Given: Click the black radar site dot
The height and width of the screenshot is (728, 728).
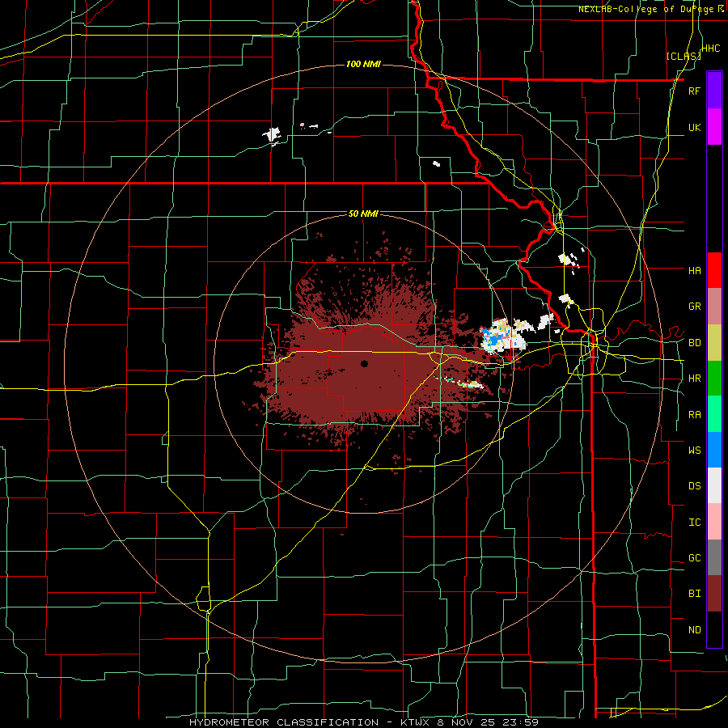Looking at the screenshot, I should click(x=364, y=363).
